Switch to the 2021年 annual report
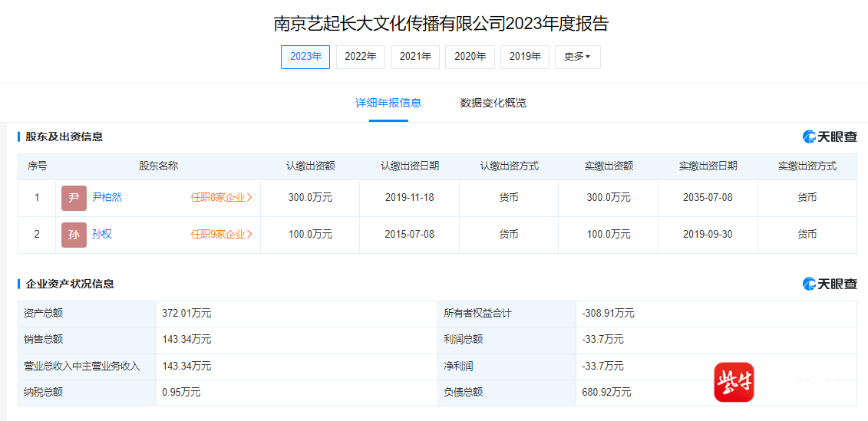 (x=415, y=57)
